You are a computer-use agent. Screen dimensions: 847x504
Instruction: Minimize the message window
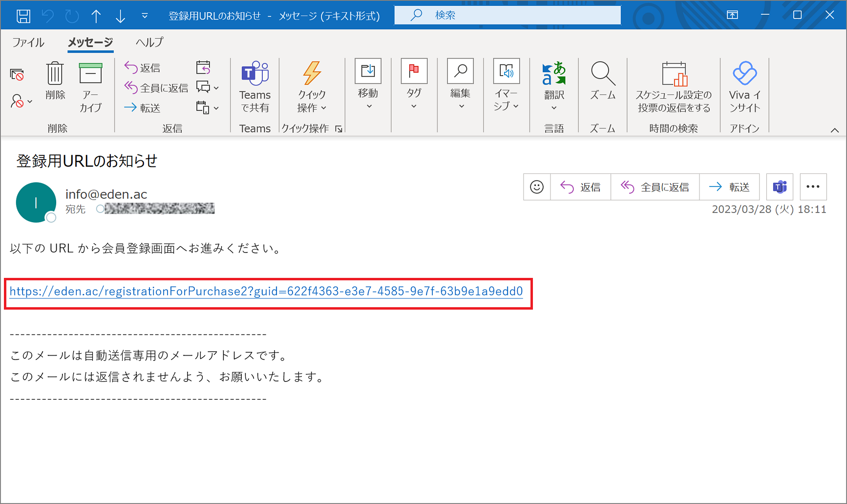[765, 15]
